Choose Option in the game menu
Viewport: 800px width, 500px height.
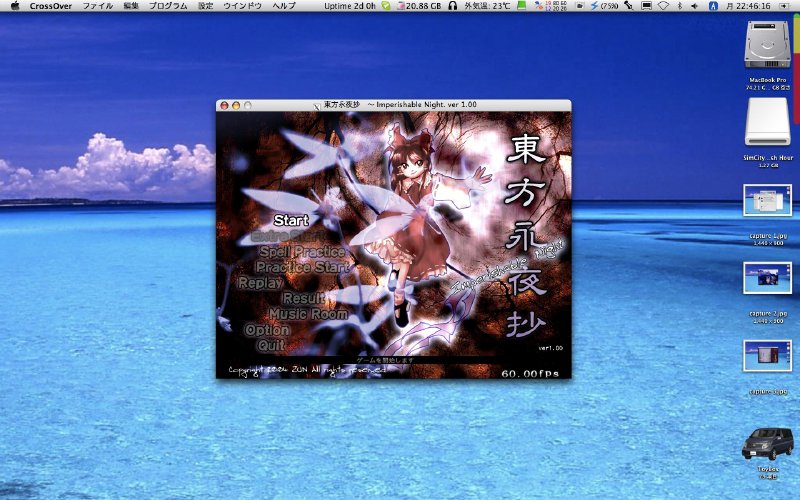[x=267, y=330]
